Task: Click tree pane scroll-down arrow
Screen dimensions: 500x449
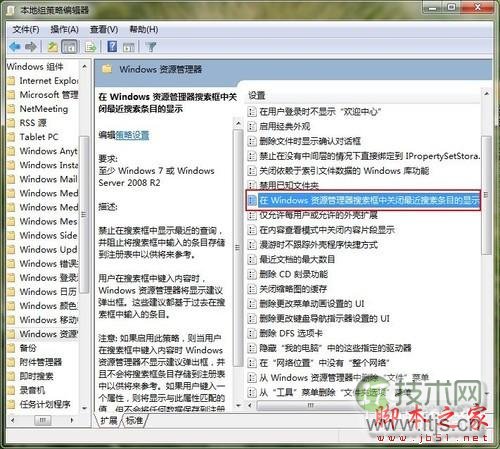Action: tap(84, 408)
